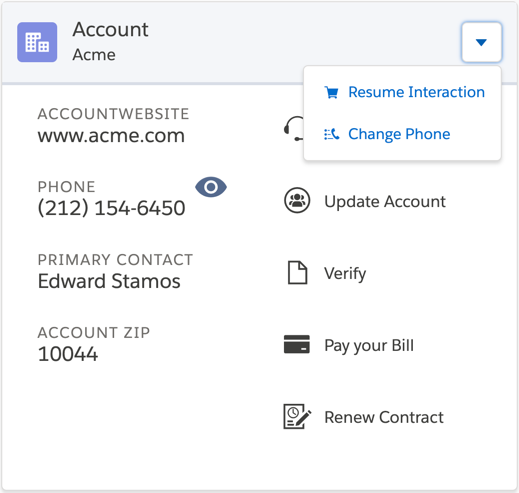Choose Change Phone in the dropdown menu
This screenshot has width=519, height=493.
point(399,134)
